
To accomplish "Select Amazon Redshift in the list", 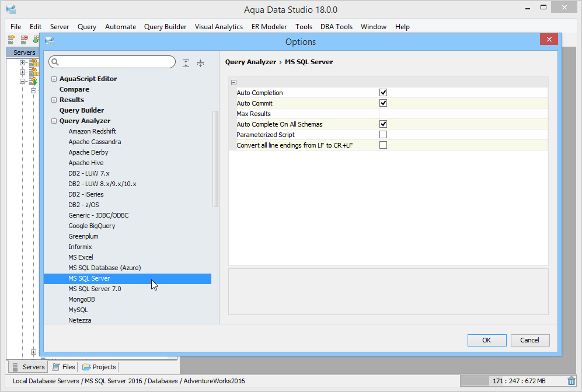I will 92,131.
